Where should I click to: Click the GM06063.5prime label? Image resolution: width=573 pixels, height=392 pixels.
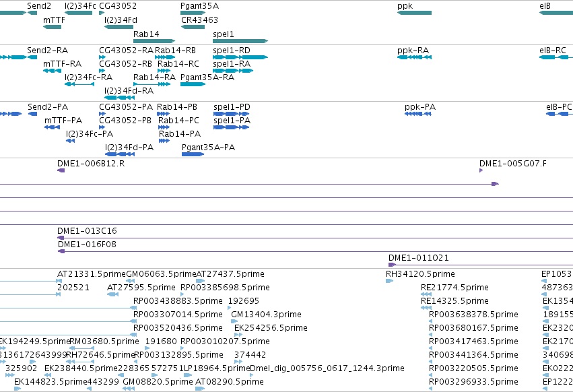(x=161, y=273)
